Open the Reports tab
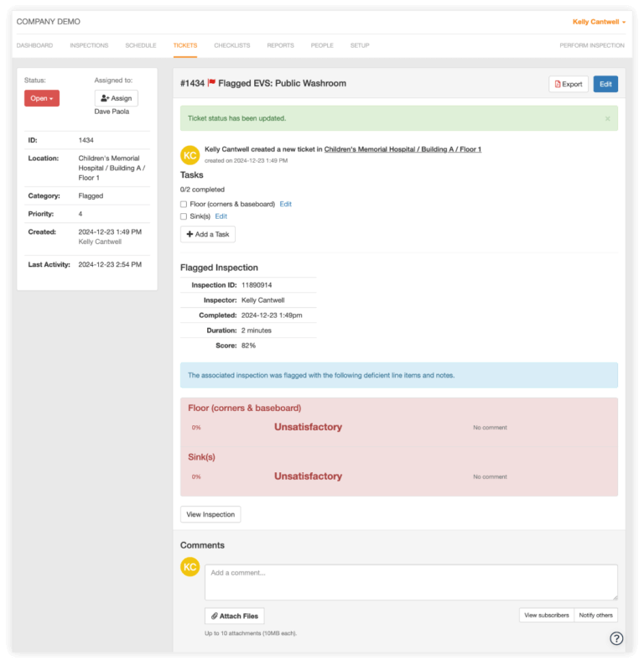 tap(280, 45)
